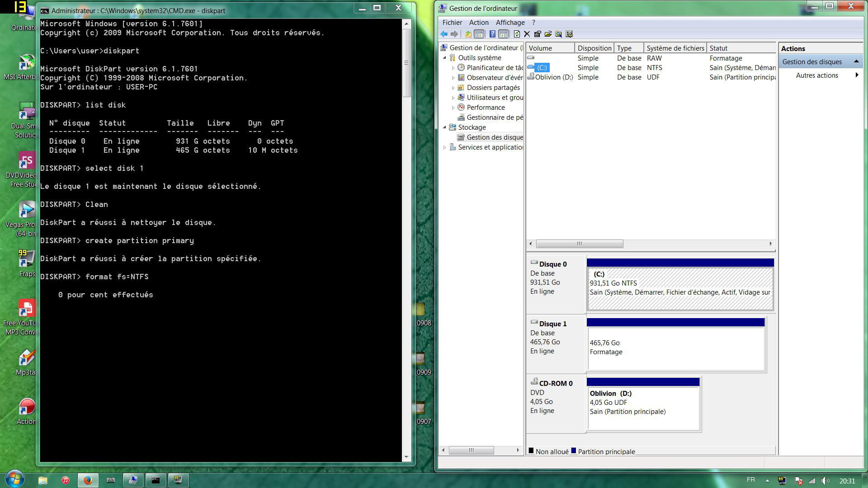Click the Up one level folder icon
This screenshot has height=488, width=868.
pyautogui.click(x=468, y=34)
